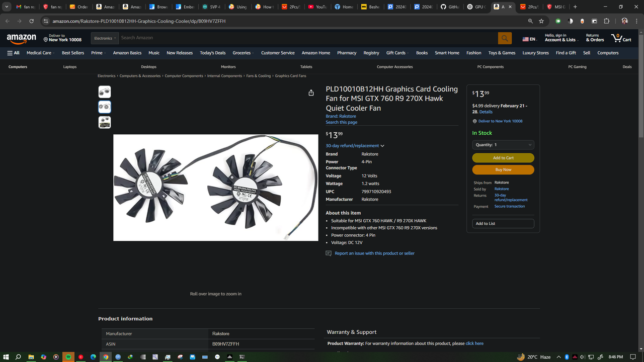Expand the 30-day refund/replacement chevron

(382, 146)
